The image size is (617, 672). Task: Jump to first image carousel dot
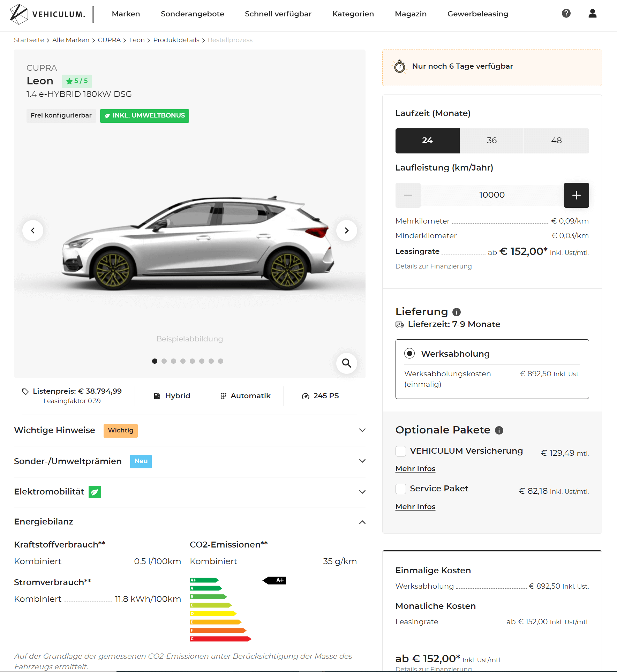(155, 361)
